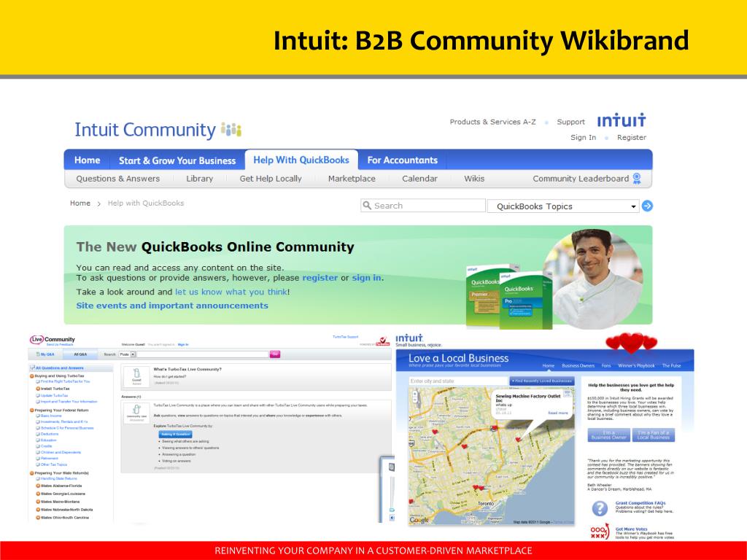Click the Support link at top
Image resolution: width=747 pixels, height=560 pixels.
[x=570, y=122]
